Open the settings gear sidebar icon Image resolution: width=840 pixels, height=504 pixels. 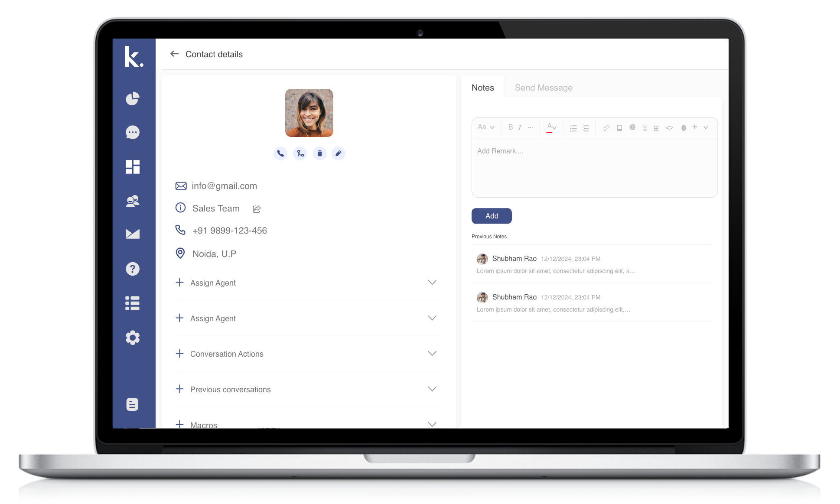[x=133, y=338]
